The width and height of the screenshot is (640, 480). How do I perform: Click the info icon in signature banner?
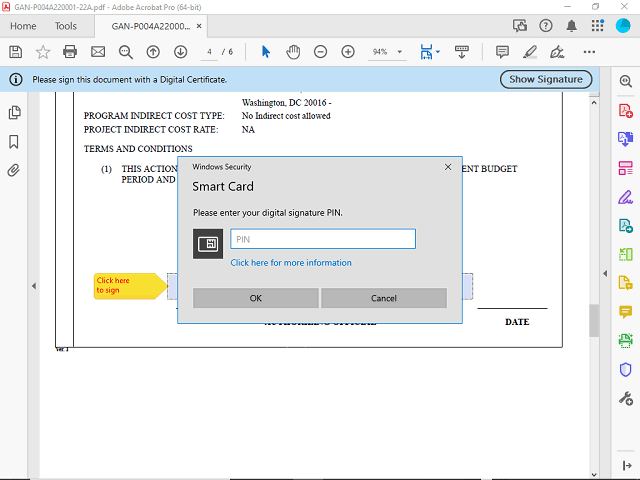pyautogui.click(x=16, y=79)
